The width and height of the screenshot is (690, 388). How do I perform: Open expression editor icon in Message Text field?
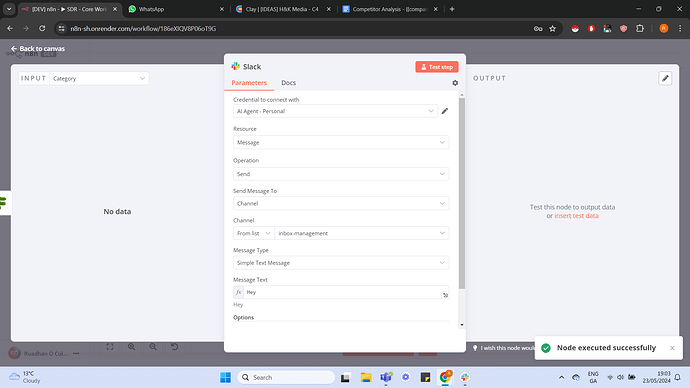click(445, 295)
